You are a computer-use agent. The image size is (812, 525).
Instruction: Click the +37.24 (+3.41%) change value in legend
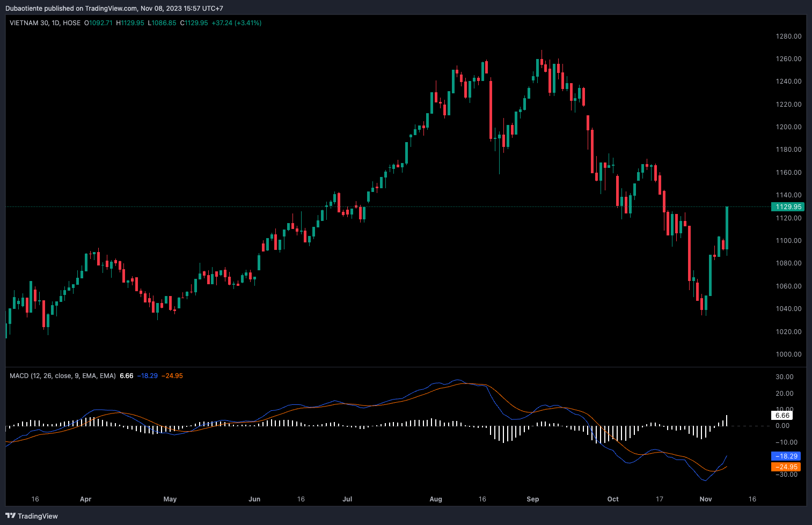[236, 23]
